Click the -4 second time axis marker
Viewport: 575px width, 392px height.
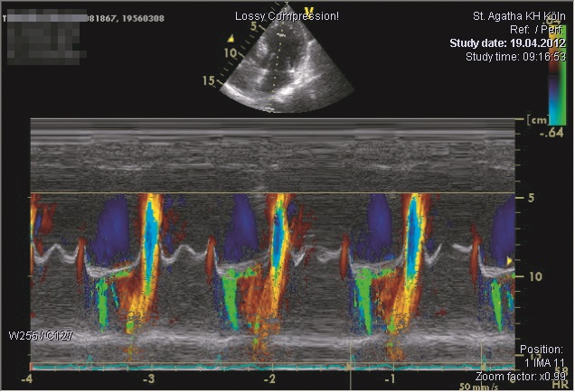pos(29,378)
